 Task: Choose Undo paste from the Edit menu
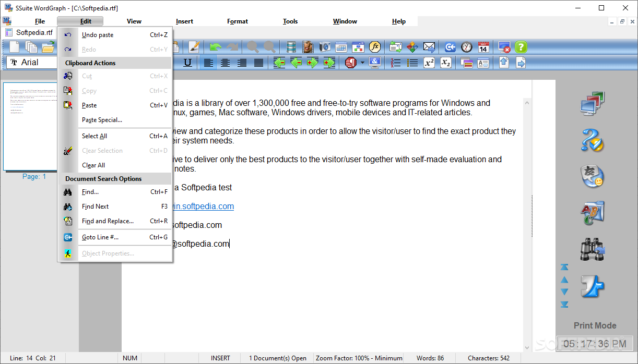point(115,35)
